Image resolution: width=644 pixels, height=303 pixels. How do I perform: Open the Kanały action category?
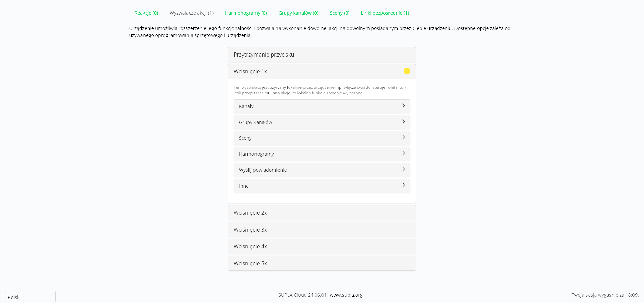coord(322,106)
